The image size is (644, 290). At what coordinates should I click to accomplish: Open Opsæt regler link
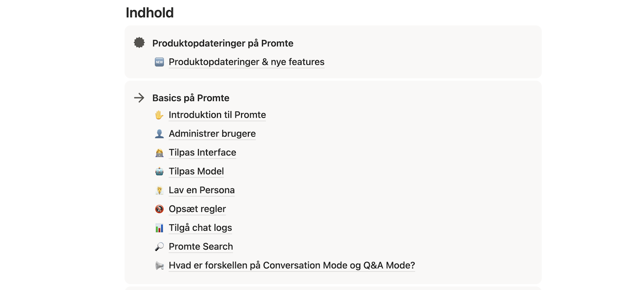pyautogui.click(x=197, y=209)
